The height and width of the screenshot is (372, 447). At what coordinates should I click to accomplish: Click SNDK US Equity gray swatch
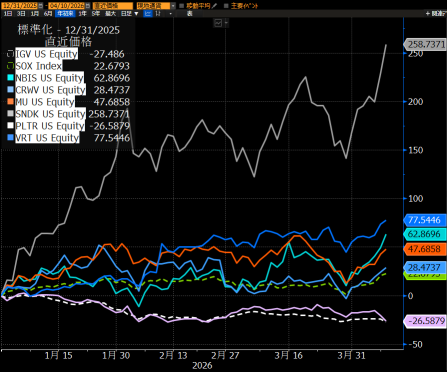click(x=11, y=114)
